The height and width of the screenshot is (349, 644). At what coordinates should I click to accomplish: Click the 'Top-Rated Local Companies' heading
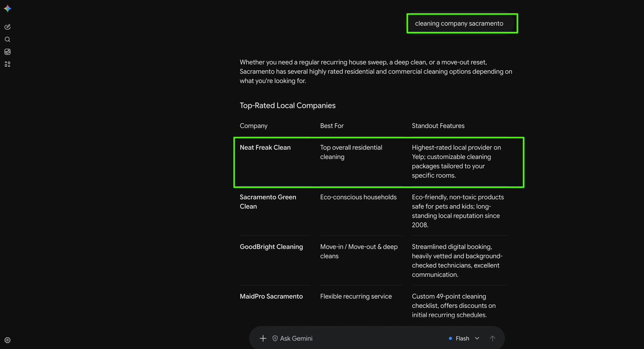[x=288, y=105]
